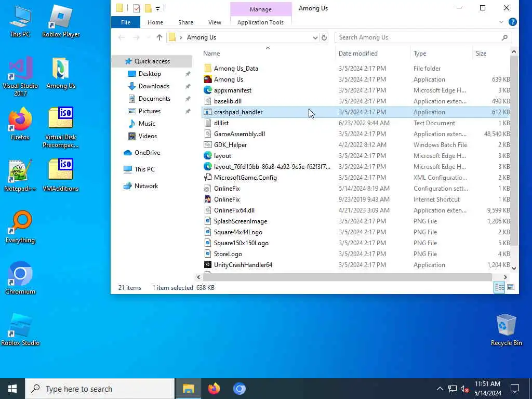Viewport: 532px width, 399px height.
Task: Select the Roblox Studio desktop shortcut
Action: point(20,330)
